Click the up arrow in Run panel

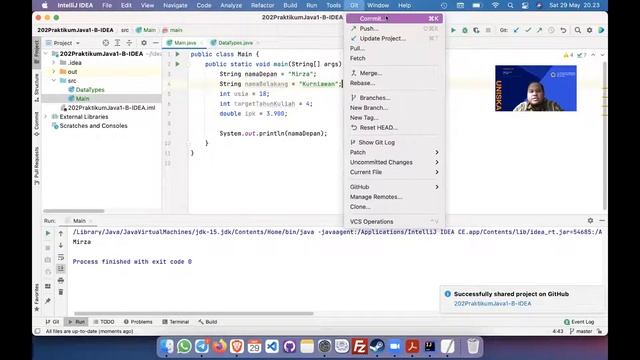click(x=61, y=233)
